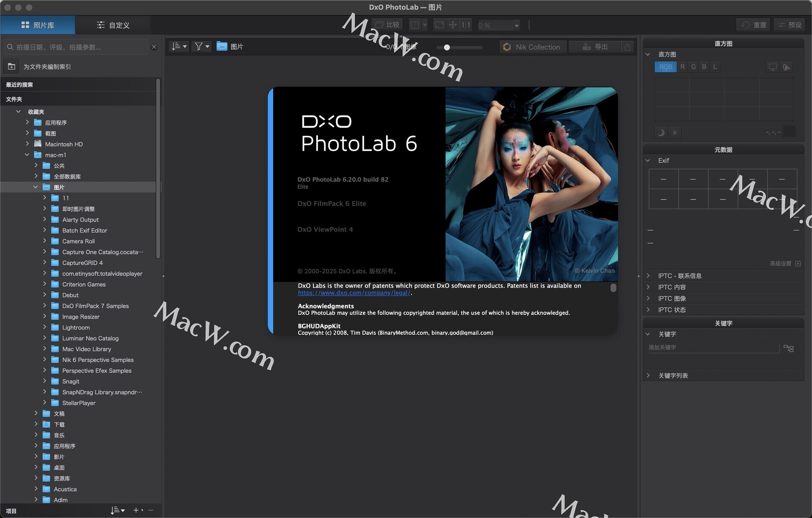The width and height of the screenshot is (812, 518).
Task: Switch to the 自定义 tab
Action: click(113, 25)
